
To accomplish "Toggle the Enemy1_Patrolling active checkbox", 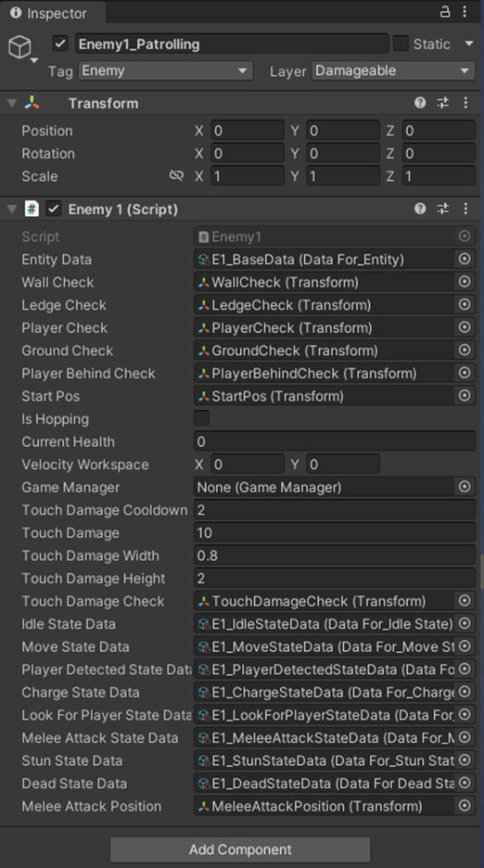I will (60, 44).
